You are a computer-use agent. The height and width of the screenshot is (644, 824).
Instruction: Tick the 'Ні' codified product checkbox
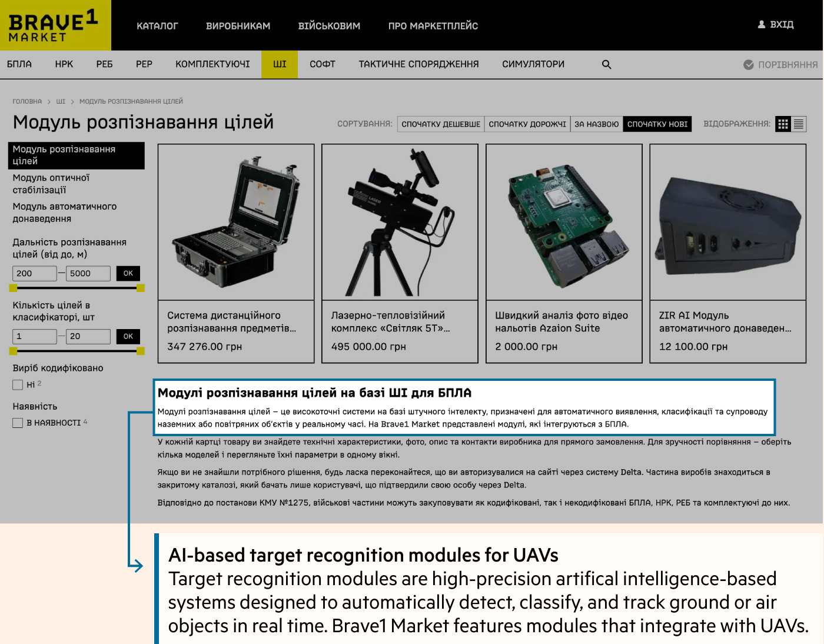pyautogui.click(x=18, y=385)
